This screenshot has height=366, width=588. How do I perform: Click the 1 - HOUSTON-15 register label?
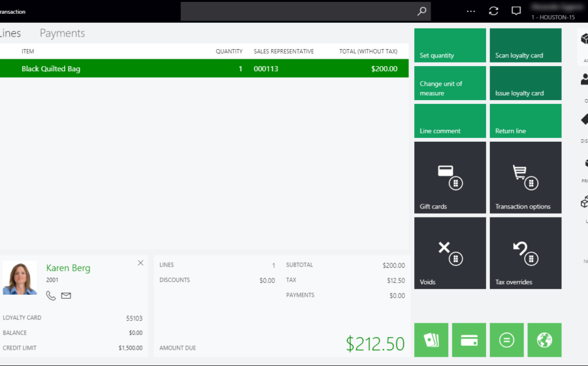pyautogui.click(x=553, y=17)
